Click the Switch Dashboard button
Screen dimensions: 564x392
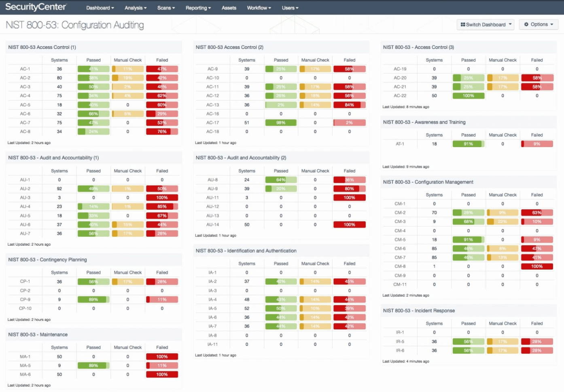[x=485, y=24]
